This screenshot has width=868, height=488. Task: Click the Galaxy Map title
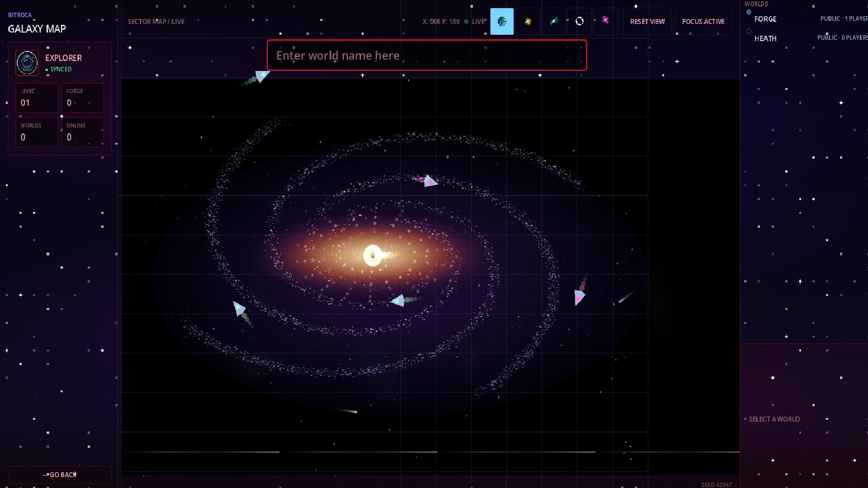click(x=37, y=29)
